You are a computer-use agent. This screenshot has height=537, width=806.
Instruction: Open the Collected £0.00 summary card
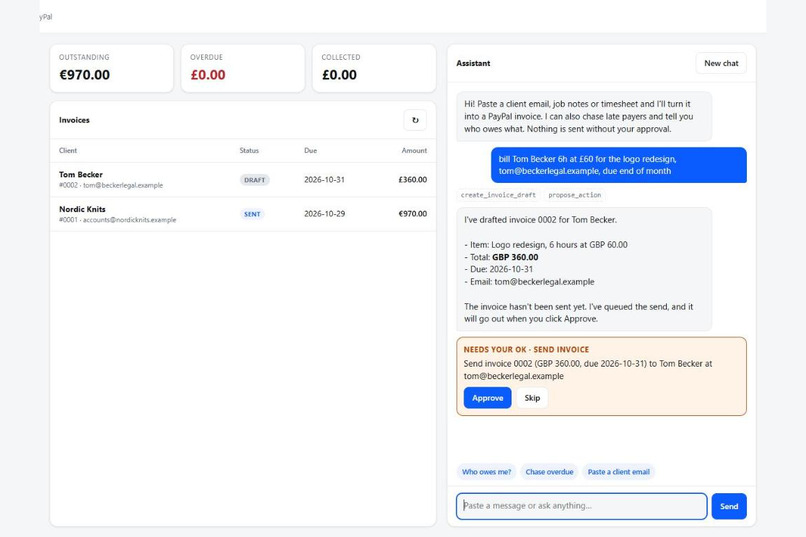pyautogui.click(x=374, y=68)
